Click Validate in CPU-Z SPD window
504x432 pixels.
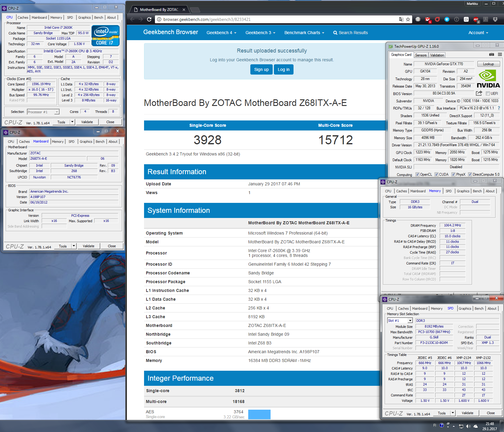tap(467, 413)
